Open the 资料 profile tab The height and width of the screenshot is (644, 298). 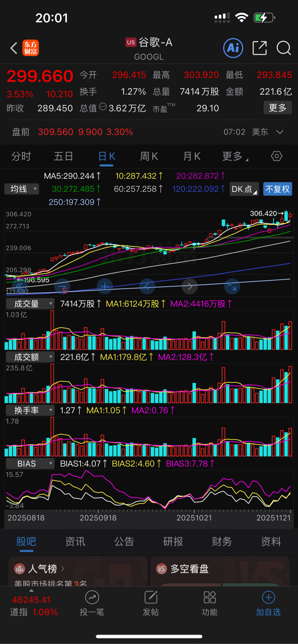click(x=271, y=542)
